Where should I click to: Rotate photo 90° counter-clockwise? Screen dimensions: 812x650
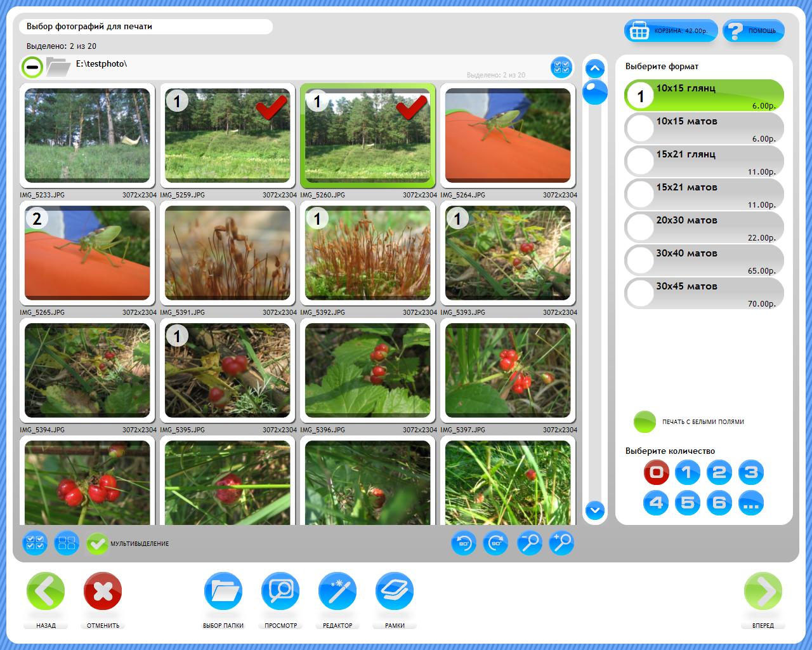464,543
